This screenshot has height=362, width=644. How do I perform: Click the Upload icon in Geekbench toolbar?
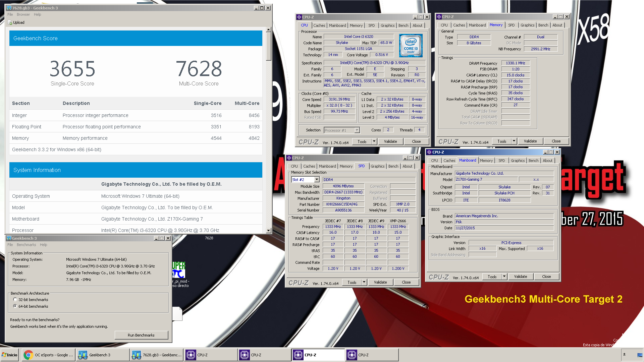coord(10,23)
